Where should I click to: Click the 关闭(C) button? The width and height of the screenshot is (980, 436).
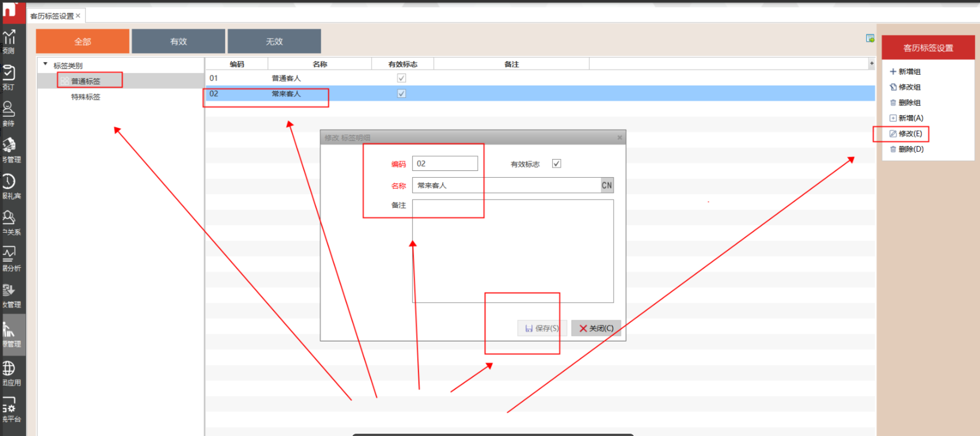[x=596, y=328]
